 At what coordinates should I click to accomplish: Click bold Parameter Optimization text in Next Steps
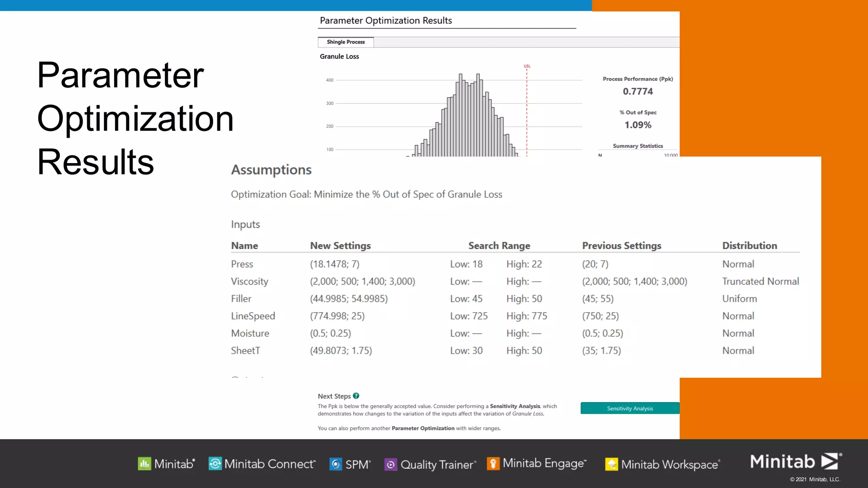423,428
